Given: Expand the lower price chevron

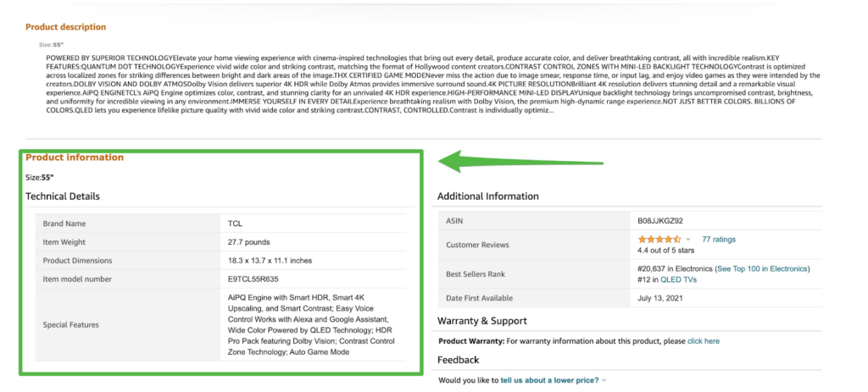Looking at the screenshot, I should pos(604,380).
